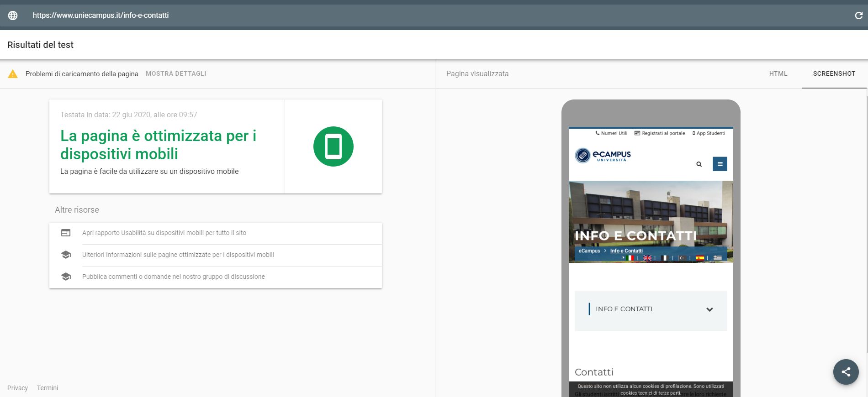This screenshot has height=397, width=868.
Task: Select the Italian flag language icon
Action: (x=630, y=258)
